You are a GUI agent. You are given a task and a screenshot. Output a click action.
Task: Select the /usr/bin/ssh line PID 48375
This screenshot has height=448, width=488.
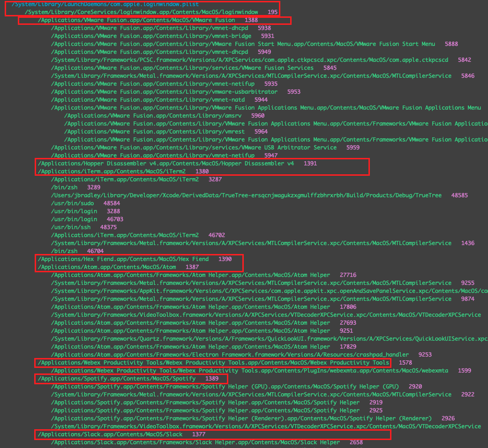click(84, 227)
